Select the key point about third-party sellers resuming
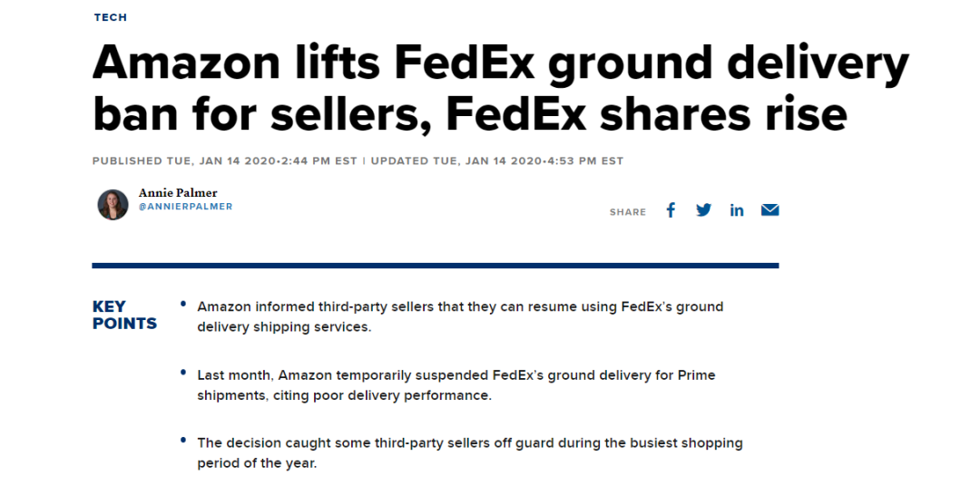This screenshot has height=495, width=980. click(x=460, y=316)
